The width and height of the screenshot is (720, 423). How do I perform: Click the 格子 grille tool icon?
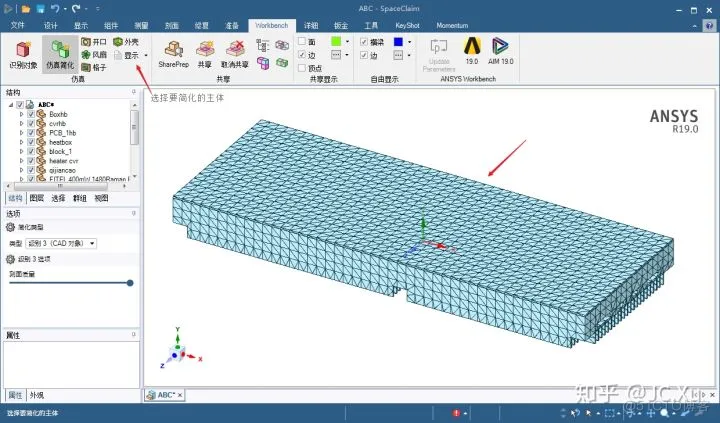coord(86,68)
